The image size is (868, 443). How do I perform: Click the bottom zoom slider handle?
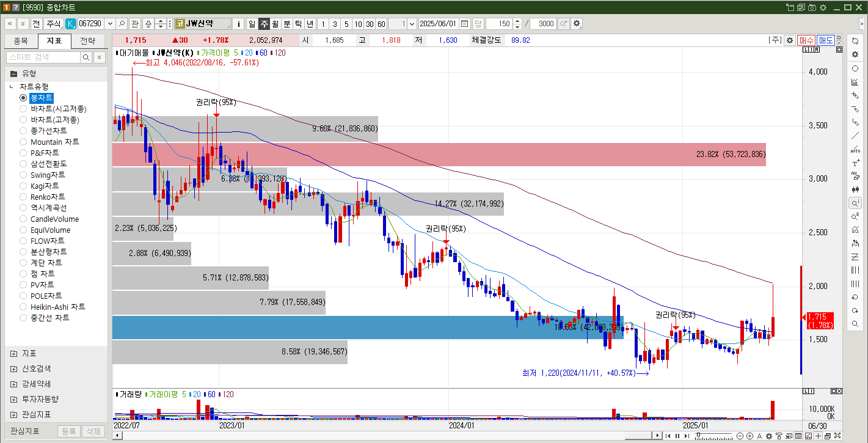(x=698, y=434)
